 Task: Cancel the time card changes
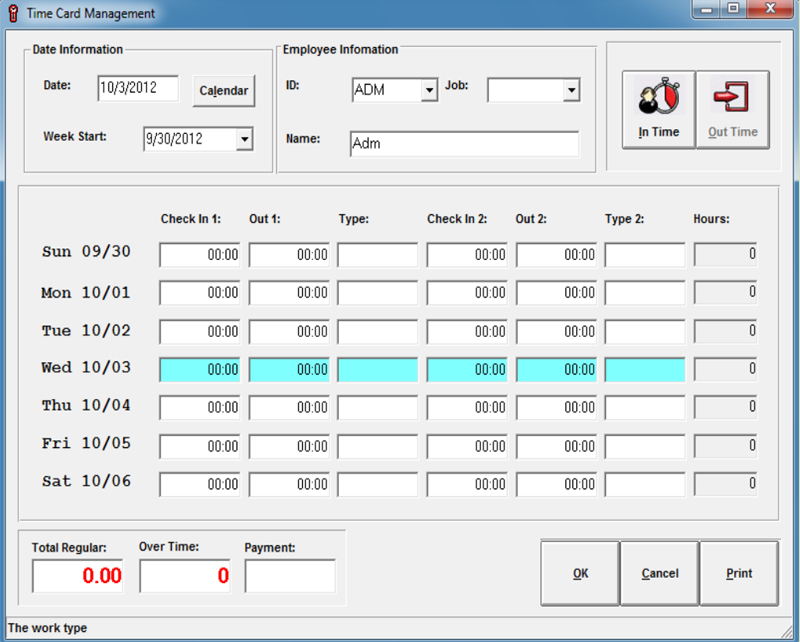[x=660, y=573]
